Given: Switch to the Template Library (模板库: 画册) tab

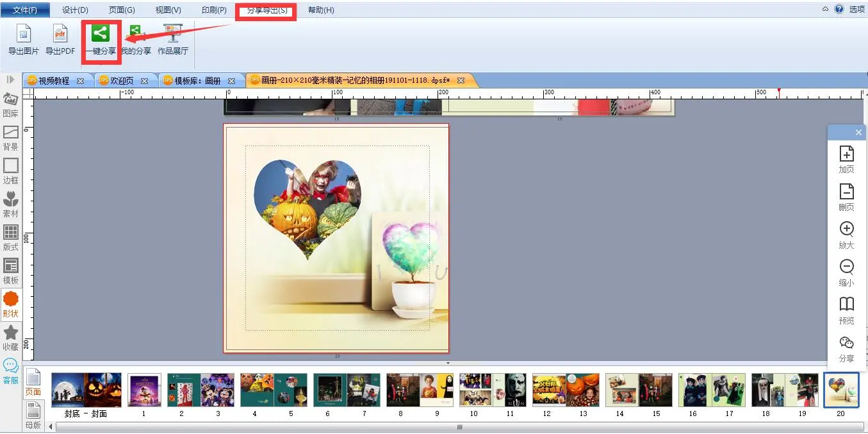Looking at the screenshot, I should coord(197,81).
